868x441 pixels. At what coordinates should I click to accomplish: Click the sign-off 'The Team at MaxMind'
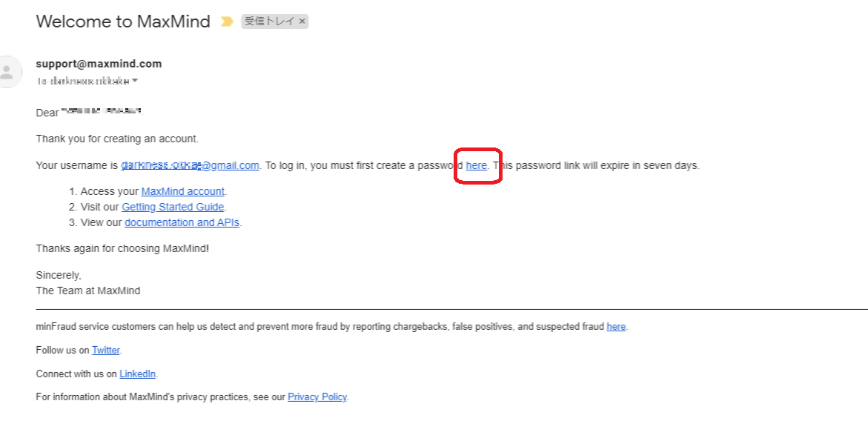(x=88, y=291)
